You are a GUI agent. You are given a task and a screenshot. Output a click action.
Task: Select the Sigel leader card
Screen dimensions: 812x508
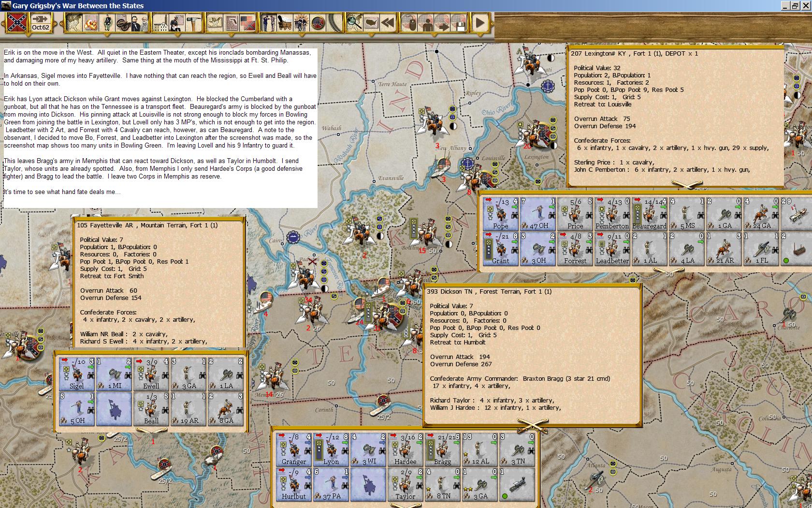coord(77,374)
